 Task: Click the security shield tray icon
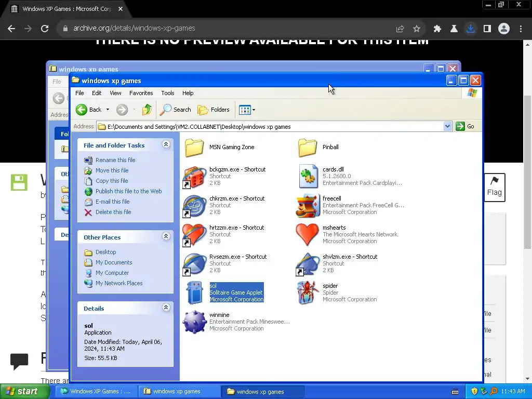pos(474,392)
